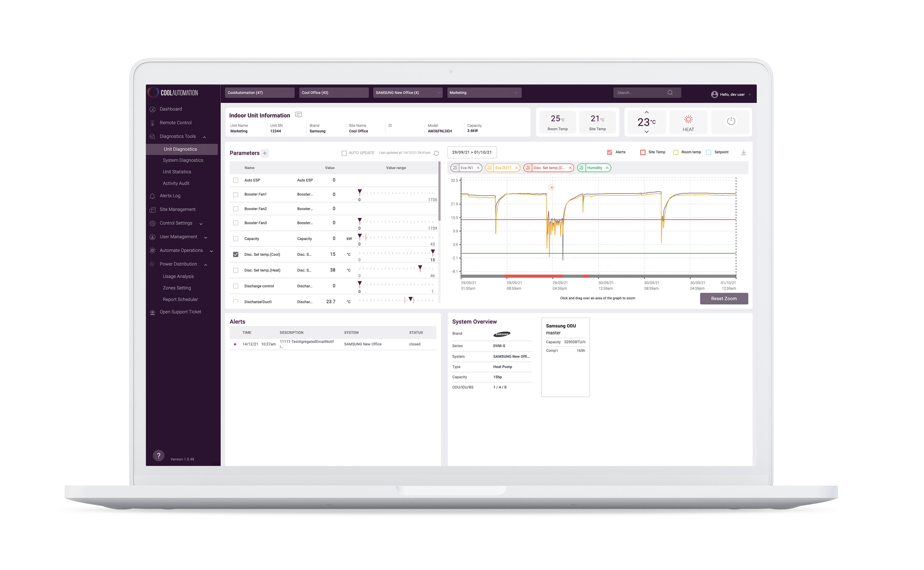Click the search magnifier icon

tap(670, 93)
